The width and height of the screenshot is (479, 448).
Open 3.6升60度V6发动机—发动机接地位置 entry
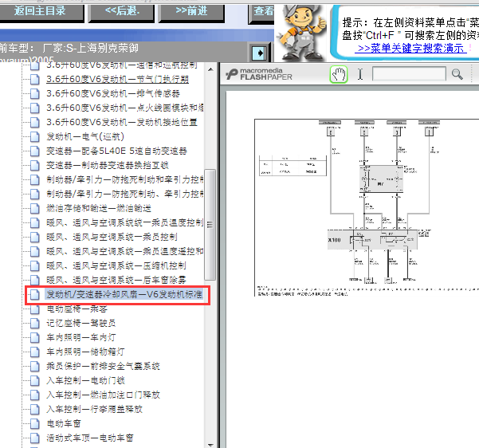click(x=122, y=122)
